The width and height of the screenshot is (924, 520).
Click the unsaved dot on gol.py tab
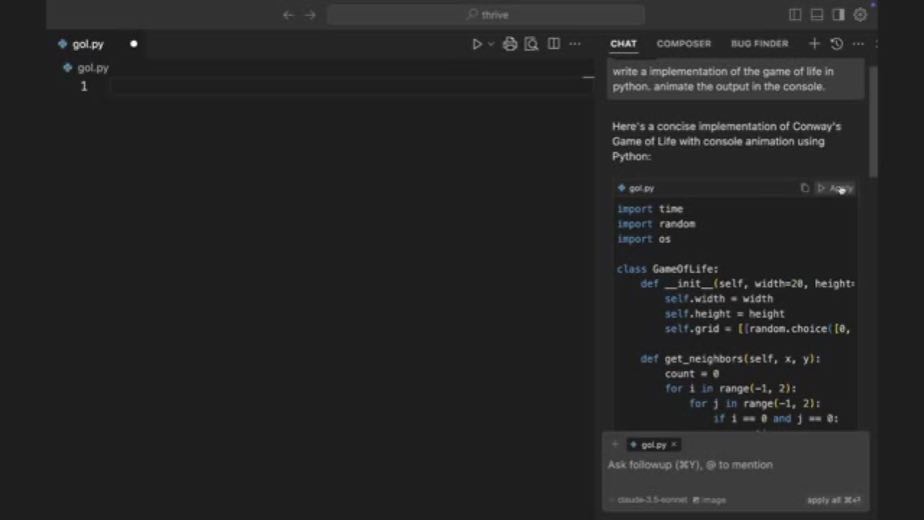[134, 44]
